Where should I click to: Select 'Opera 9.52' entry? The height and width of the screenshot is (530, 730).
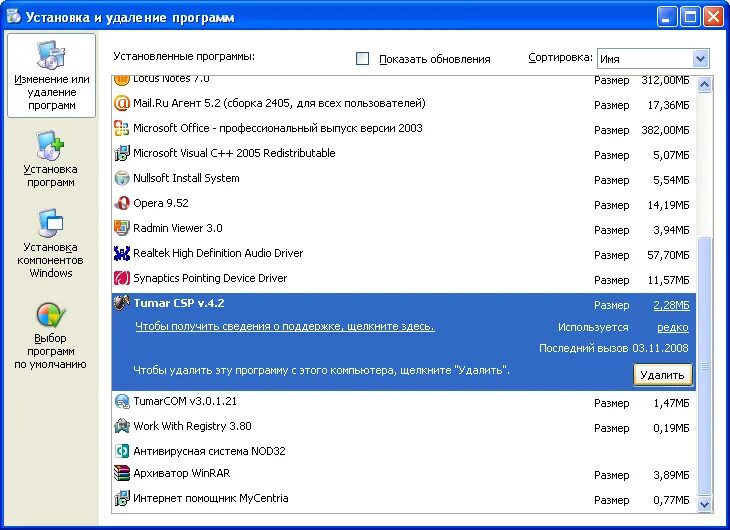[x=404, y=204]
